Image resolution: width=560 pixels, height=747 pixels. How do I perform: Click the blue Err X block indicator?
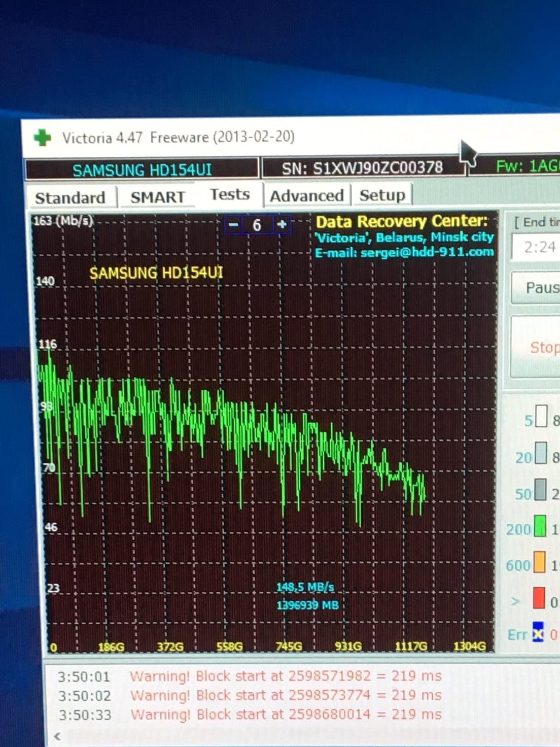[538, 632]
